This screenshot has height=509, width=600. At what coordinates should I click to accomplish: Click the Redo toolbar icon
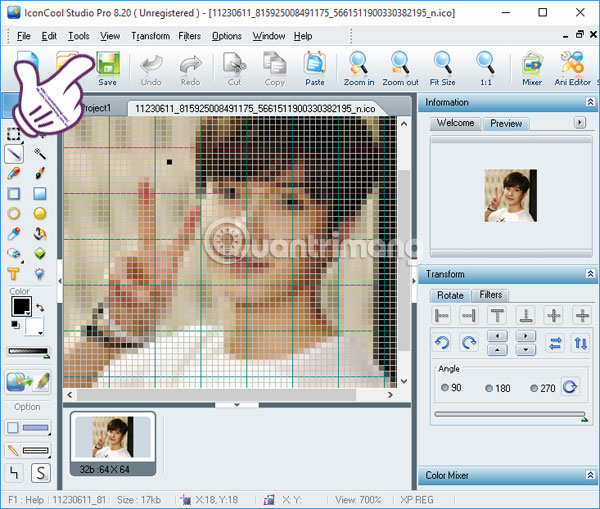tap(191, 69)
